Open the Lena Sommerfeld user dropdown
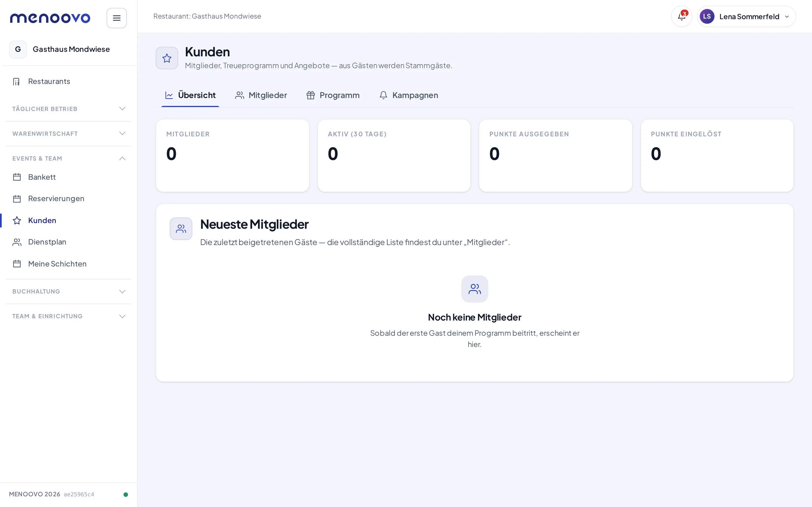Image resolution: width=812 pixels, height=507 pixels. [x=746, y=16]
